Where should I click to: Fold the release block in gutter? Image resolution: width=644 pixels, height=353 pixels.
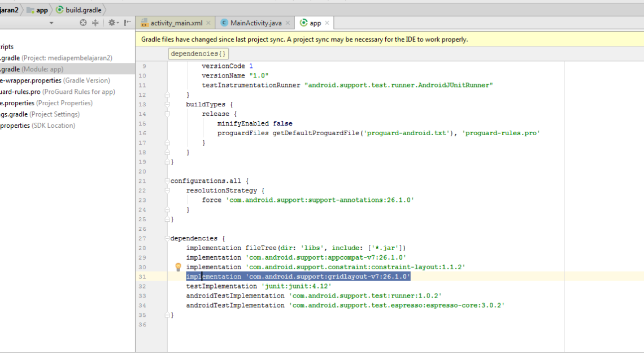click(x=167, y=114)
